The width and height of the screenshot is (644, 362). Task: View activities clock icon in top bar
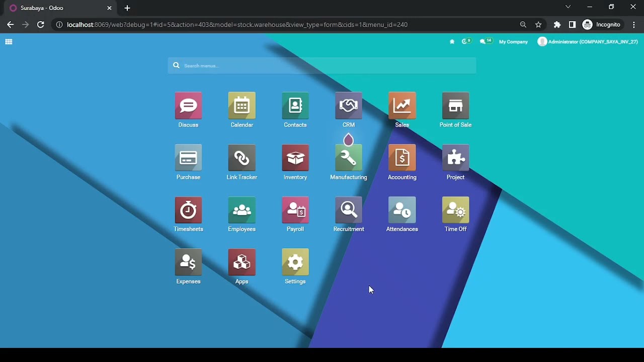(466, 41)
